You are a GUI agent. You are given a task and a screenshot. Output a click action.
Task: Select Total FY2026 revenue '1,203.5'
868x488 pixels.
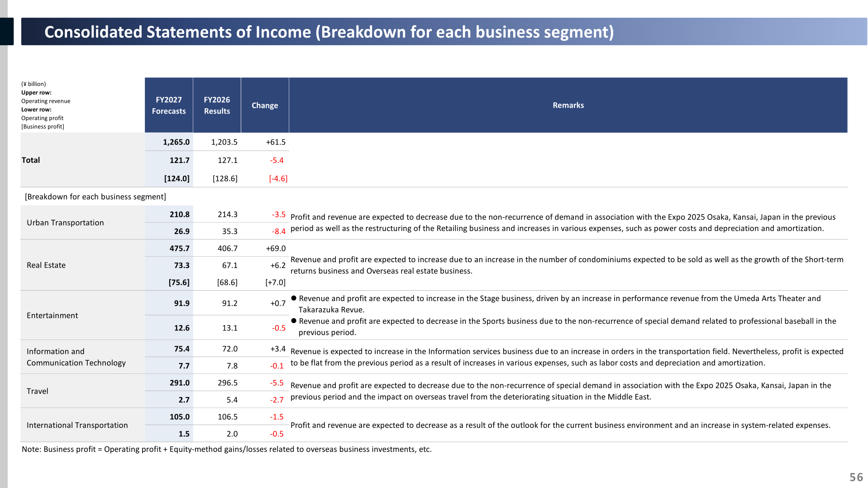click(224, 142)
